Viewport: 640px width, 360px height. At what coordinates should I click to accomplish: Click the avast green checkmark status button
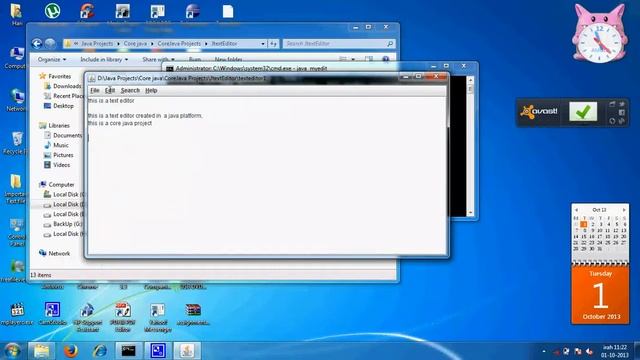[583, 112]
